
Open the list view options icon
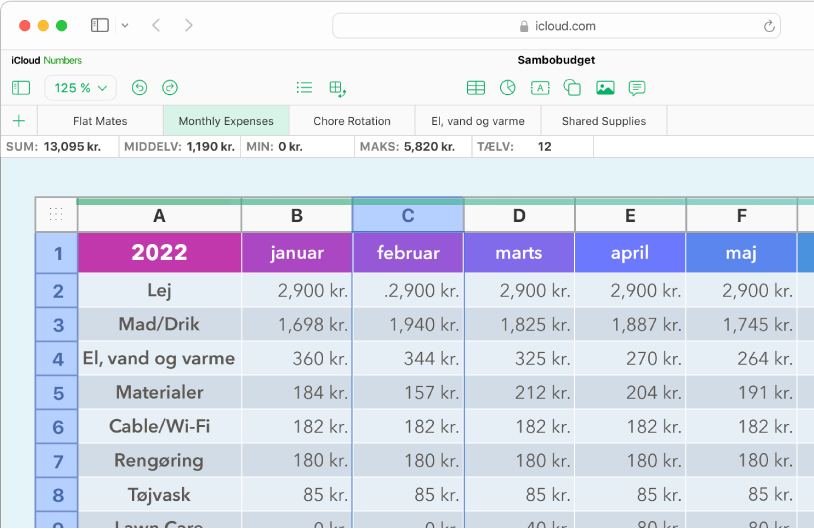pyautogui.click(x=305, y=88)
